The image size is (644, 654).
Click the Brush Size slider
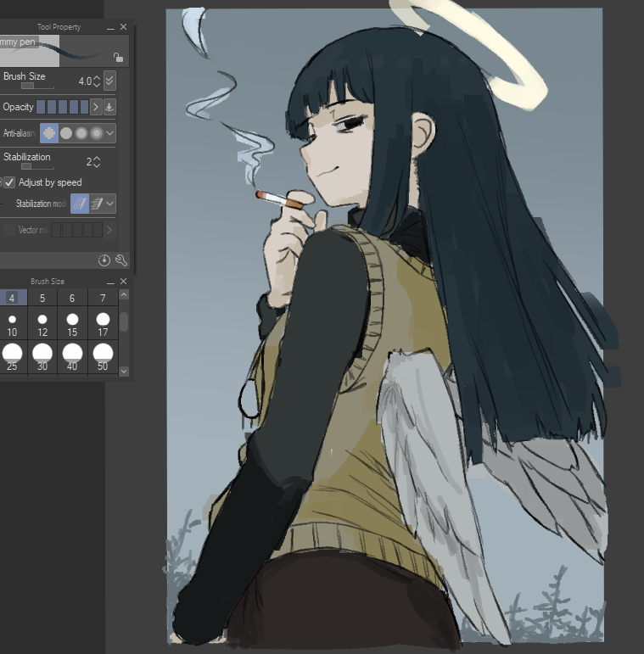tap(37, 86)
